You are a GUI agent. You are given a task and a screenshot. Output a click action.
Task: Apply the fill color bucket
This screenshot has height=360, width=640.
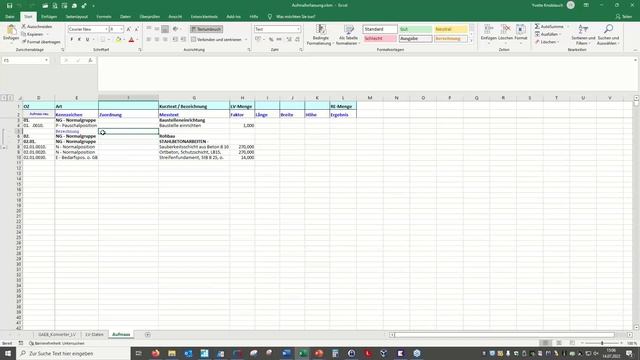point(118,40)
